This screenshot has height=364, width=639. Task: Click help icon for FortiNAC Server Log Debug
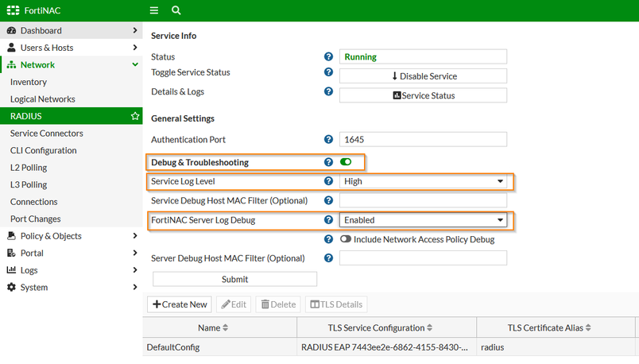328,220
